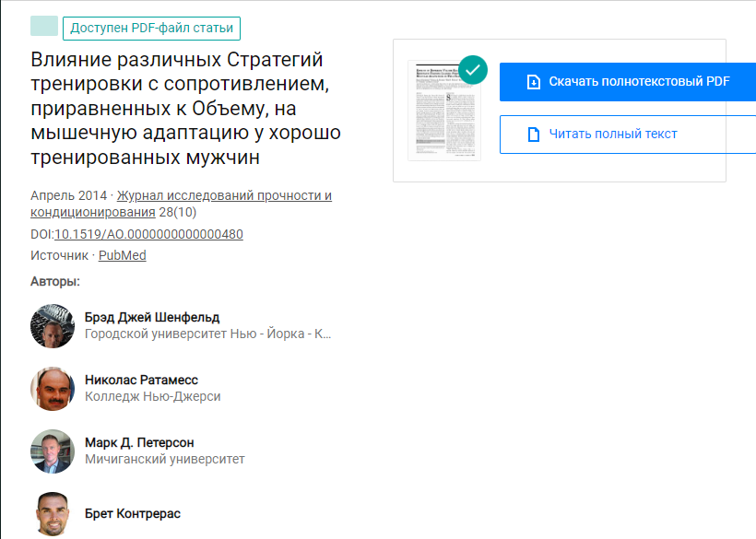
Task: Click the green checkmark badge on article preview
Action: (473, 67)
